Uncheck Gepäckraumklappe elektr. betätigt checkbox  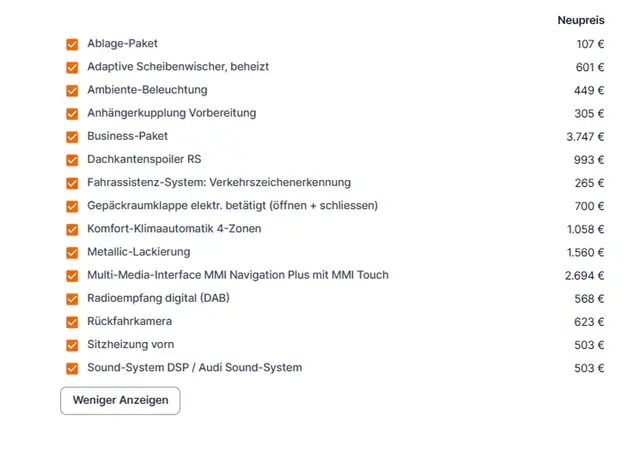click(72, 206)
